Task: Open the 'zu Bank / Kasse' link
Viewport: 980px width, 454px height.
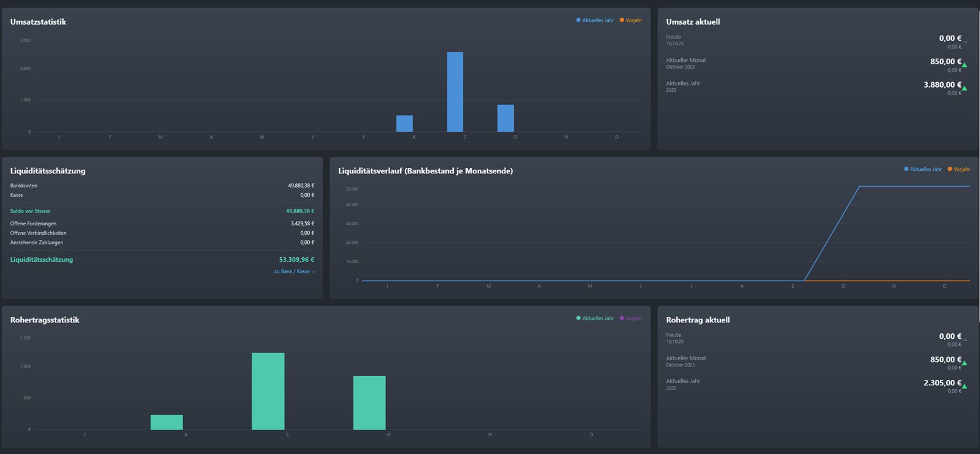Action: click(x=294, y=271)
